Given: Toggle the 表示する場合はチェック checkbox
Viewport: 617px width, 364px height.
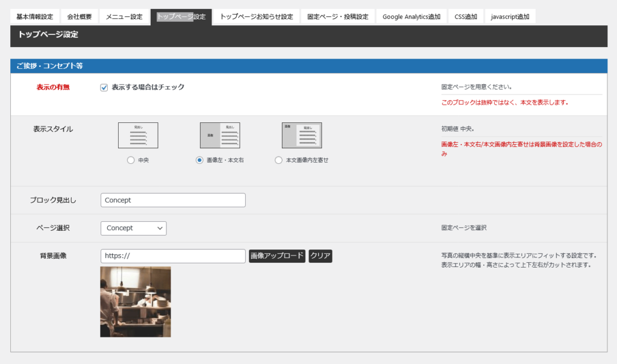Looking at the screenshot, I should click(x=104, y=87).
